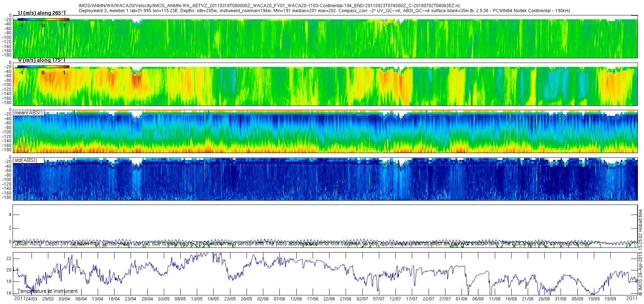This screenshot has width=644, height=304.
Task: Click the -100 depth tick of the V panel
Action: coord(8,85)
